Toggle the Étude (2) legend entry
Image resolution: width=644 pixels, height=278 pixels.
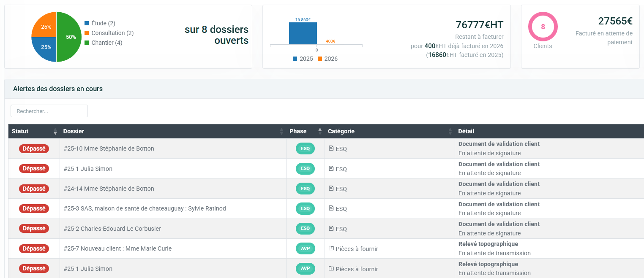(100, 23)
